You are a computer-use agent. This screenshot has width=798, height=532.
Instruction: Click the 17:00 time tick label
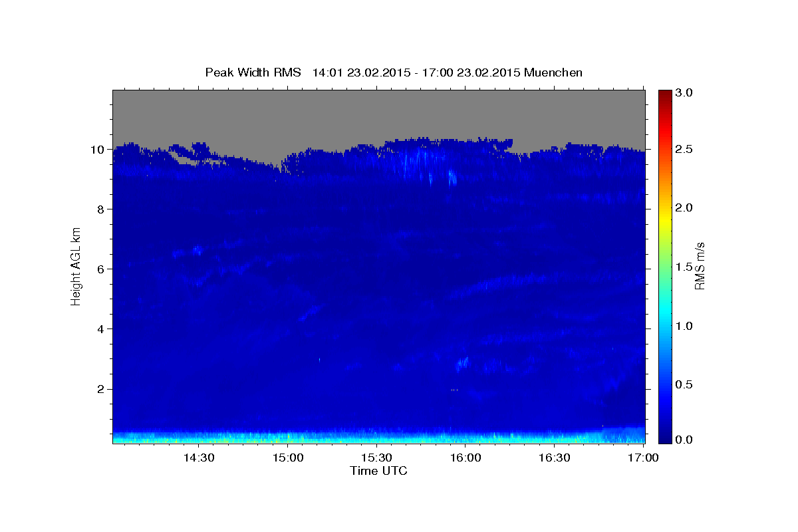pos(642,458)
